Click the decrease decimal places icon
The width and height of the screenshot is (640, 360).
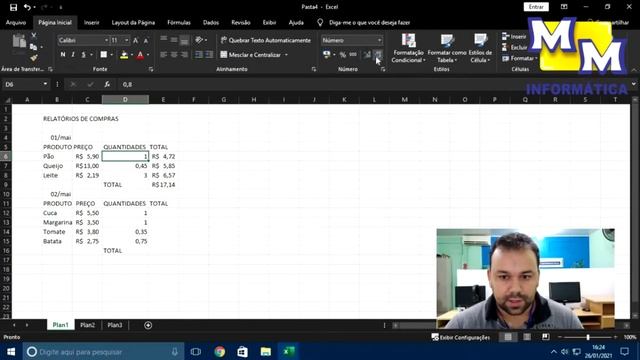click(378, 55)
